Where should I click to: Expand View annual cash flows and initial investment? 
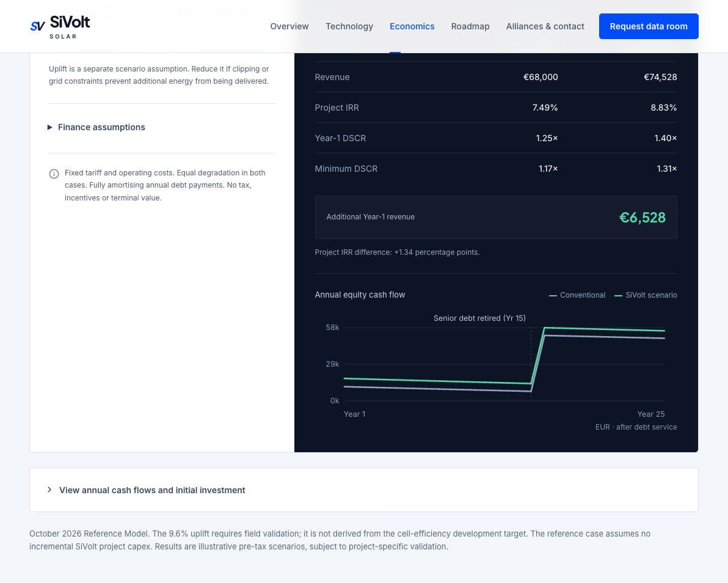(x=363, y=490)
